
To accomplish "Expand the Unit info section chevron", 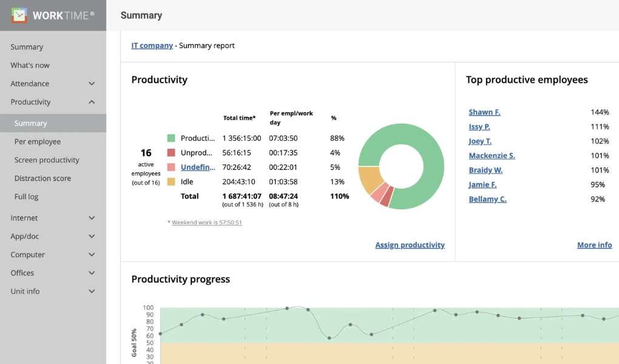I will [92, 291].
